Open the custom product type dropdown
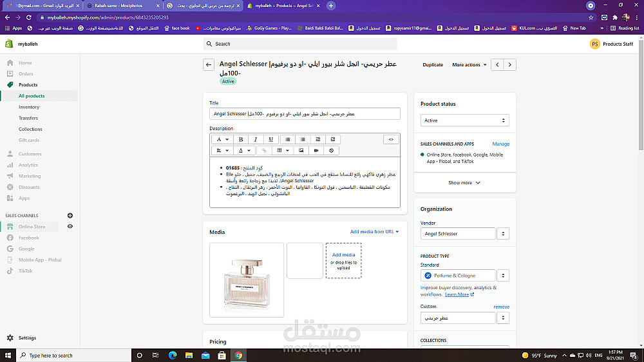The height and width of the screenshot is (362, 644). 503,318
